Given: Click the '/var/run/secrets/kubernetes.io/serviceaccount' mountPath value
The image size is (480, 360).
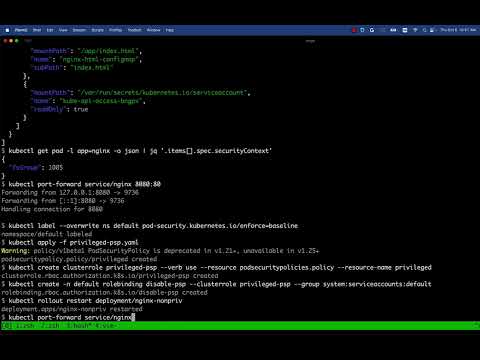Looking at the screenshot, I should (x=163, y=93).
